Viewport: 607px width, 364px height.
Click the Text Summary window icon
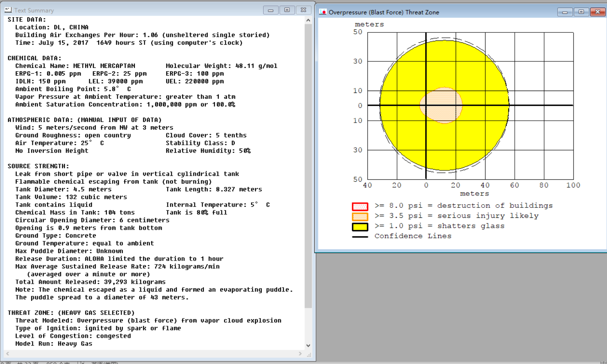coord(8,10)
